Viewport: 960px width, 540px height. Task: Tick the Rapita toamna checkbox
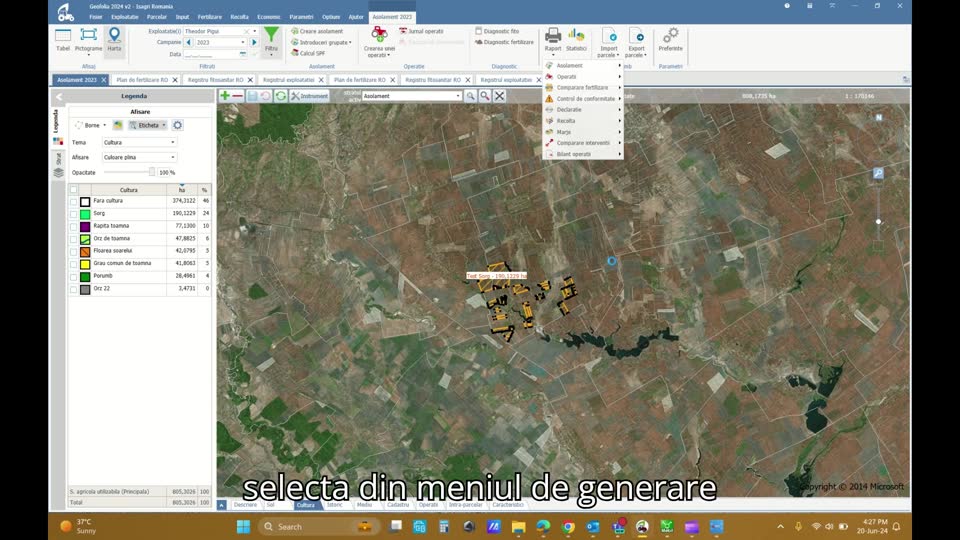[x=73, y=227]
